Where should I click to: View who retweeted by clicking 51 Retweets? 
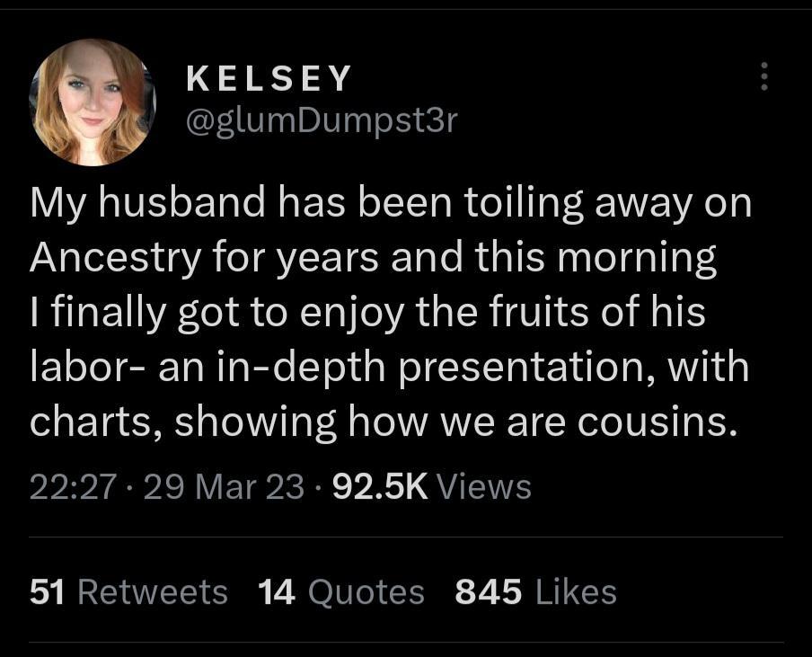tap(127, 590)
